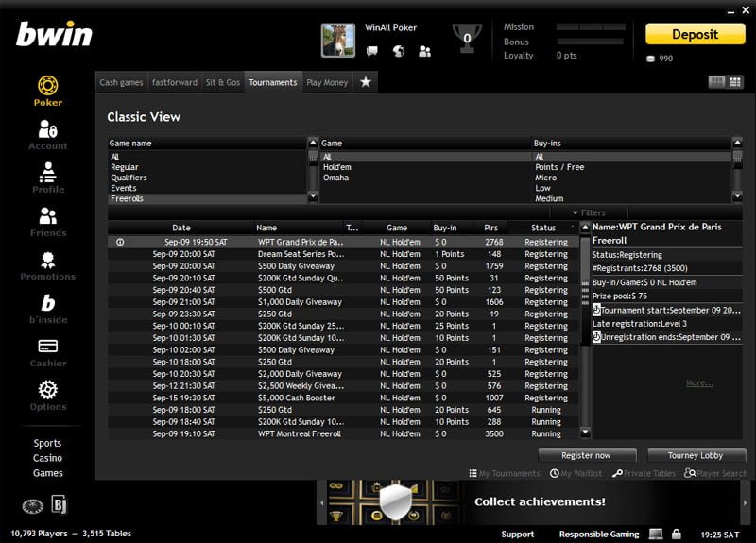Launch the roulette wheel icon

point(32,506)
